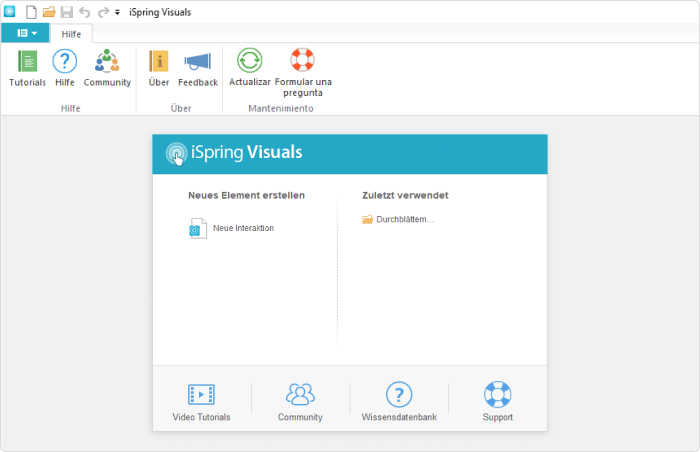Click the iSpring app icon in title bar
The width and height of the screenshot is (700, 452).
pyautogui.click(x=10, y=12)
